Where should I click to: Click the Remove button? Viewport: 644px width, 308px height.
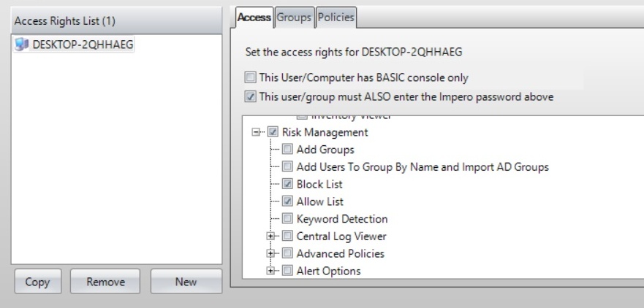point(107,282)
